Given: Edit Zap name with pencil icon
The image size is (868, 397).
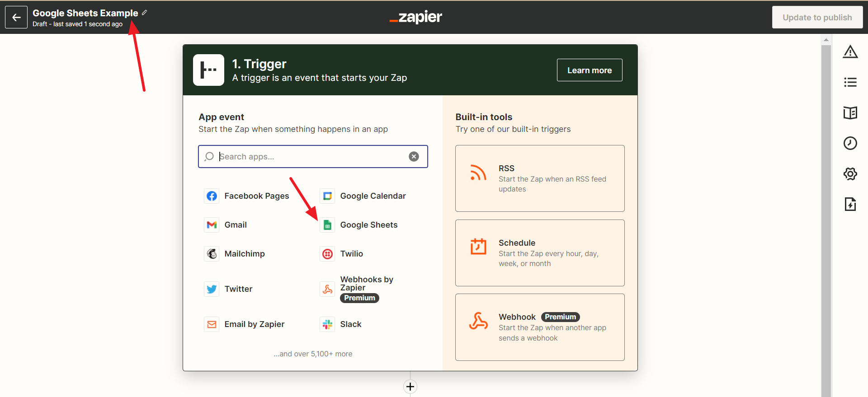Looking at the screenshot, I should pos(145,13).
